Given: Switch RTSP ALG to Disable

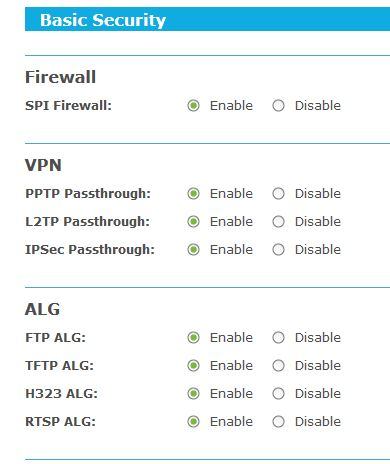Looking at the screenshot, I should (278, 422).
